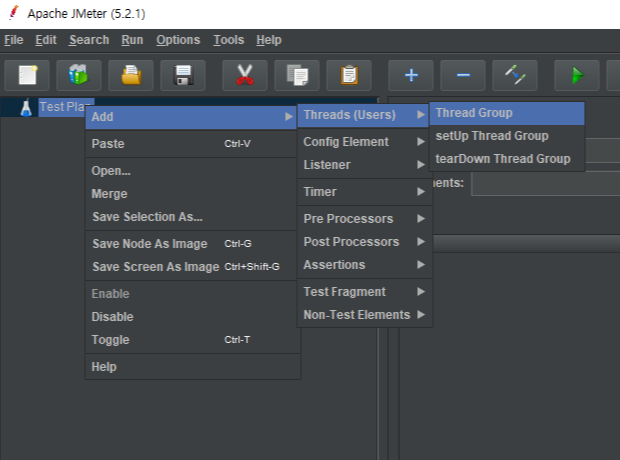Viewport: 620px width, 460px height.
Task: Choose Open... in context menu
Action: click(191, 171)
